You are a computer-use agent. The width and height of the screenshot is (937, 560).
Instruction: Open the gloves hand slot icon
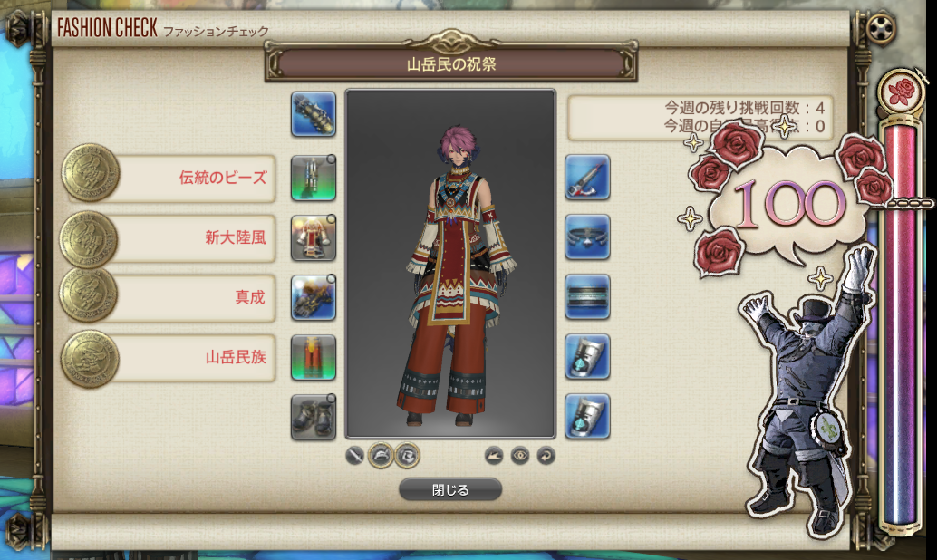tap(314, 297)
